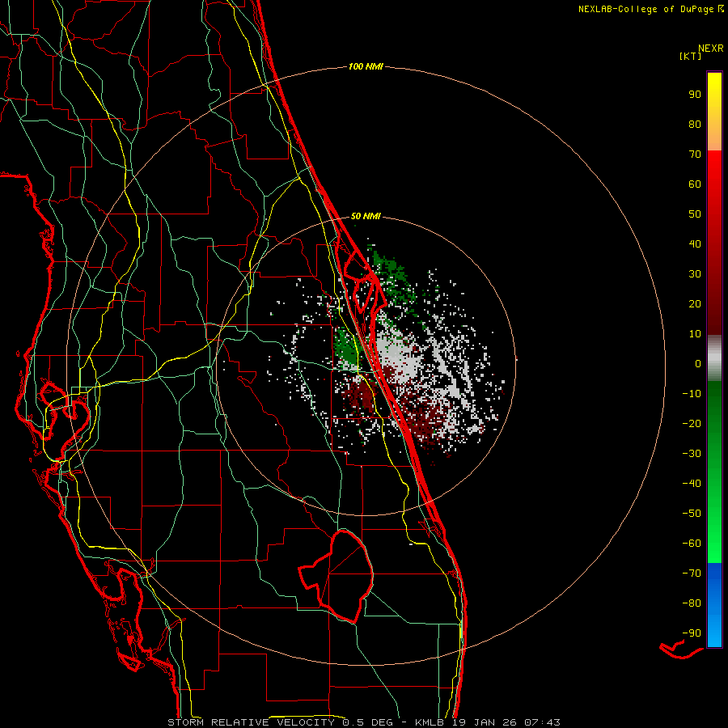Click the -50 value on velocity scale

pyautogui.click(x=692, y=514)
